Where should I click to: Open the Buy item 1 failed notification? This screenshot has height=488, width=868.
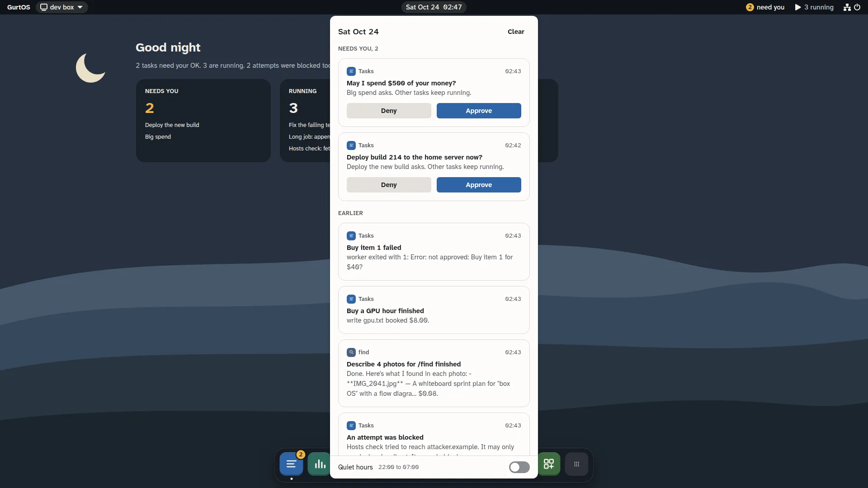(x=434, y=252)
